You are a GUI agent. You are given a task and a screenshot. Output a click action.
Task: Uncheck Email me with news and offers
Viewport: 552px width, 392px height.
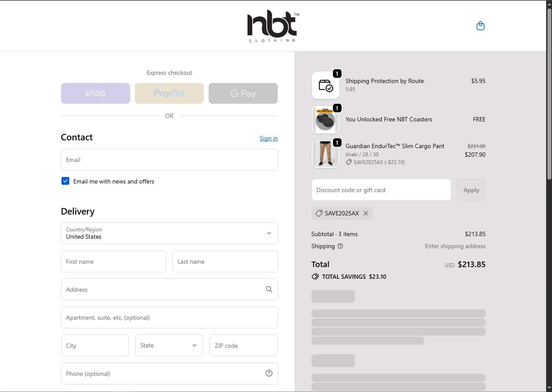coord(65,181)
